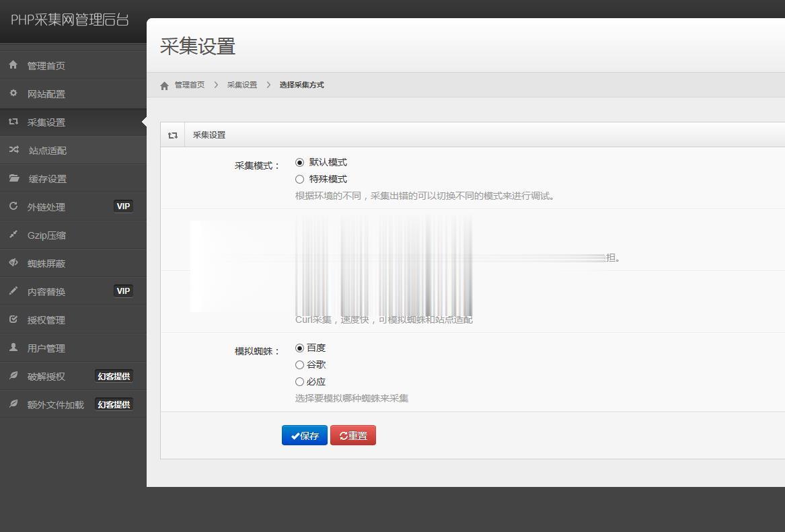Click the shuffle icon beside 站点适配
The width and height of the screenshot is (785, 532).
pyautogui.click(x=13, y=149)
